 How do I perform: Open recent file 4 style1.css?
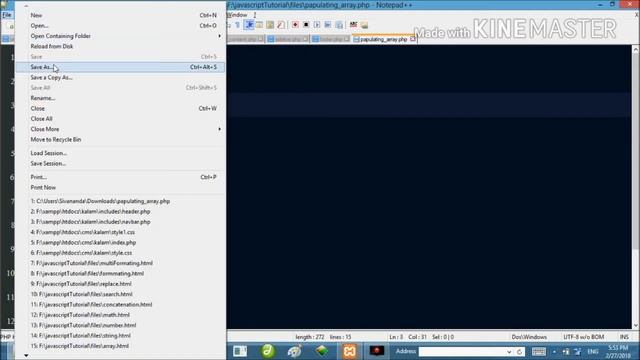pyautogui.click(x=120, y=232)
